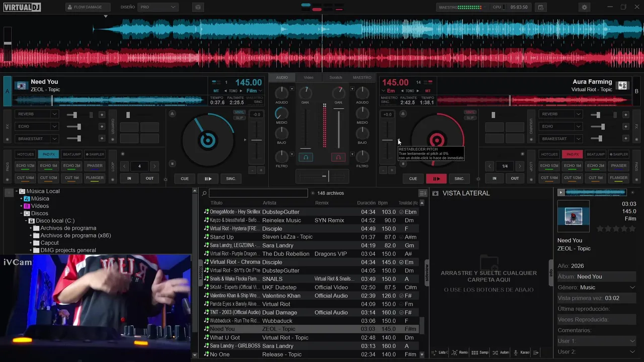Toggle SLIP mode on deck B
This screenshot has height=362, width=644.
(x=470, y=118)
